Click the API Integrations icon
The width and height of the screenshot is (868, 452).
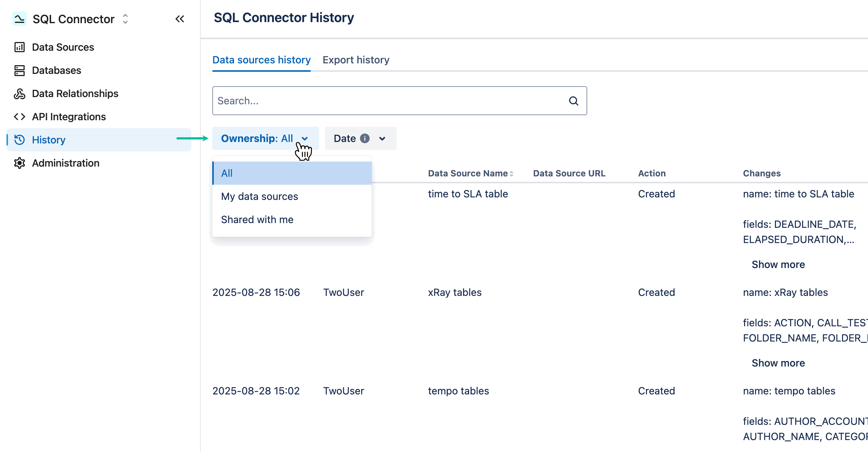point(20,117)
